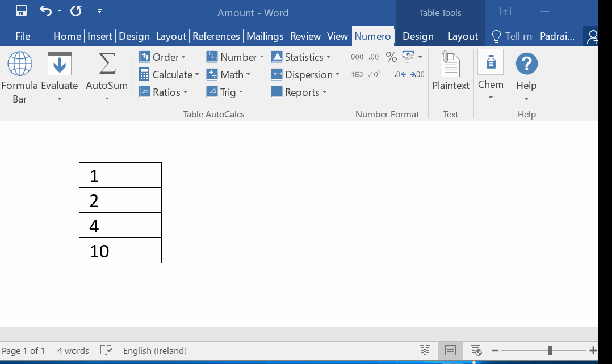Switch to Read Mode view
Screen dimensions: 612x364
click(425, 350)
